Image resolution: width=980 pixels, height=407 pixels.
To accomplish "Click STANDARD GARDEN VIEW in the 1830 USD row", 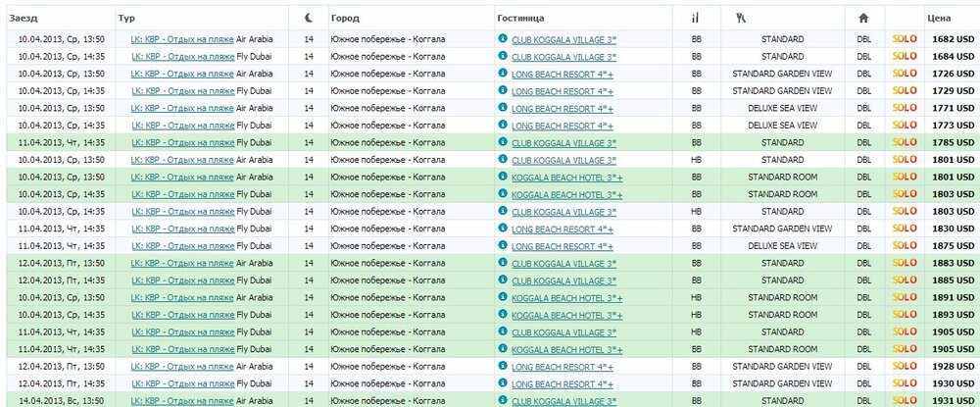I will pos(782,229).
